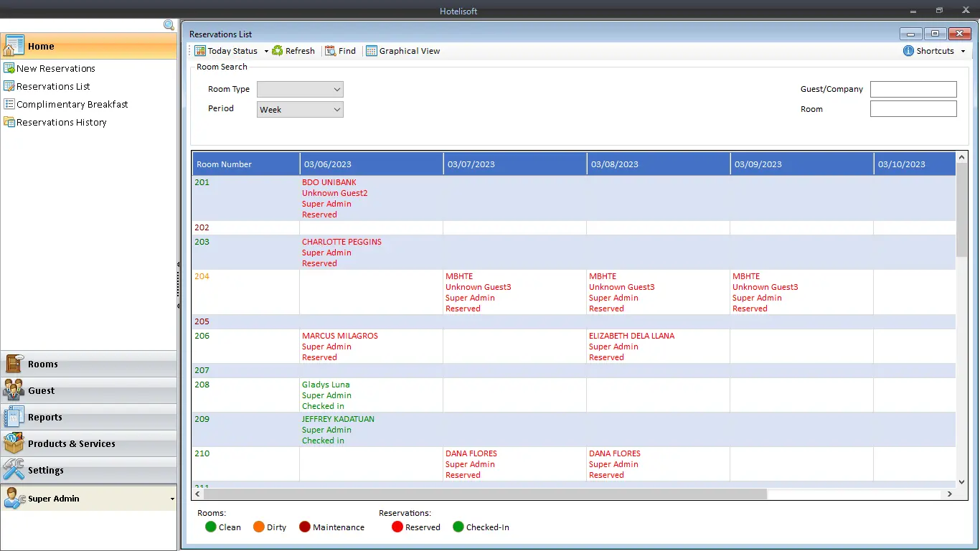Click the Super Admin user icon
The image size is (980, 551).
14,498
